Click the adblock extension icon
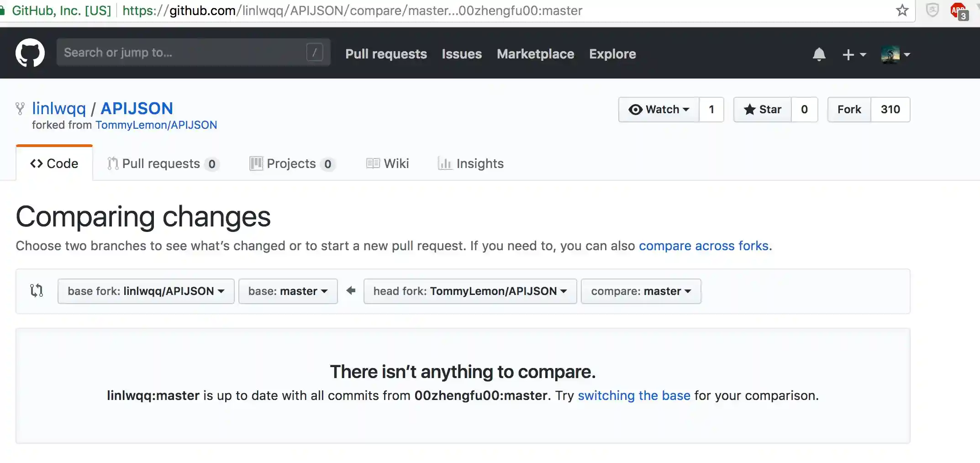 pyautogui.click(x=958, y=11)
